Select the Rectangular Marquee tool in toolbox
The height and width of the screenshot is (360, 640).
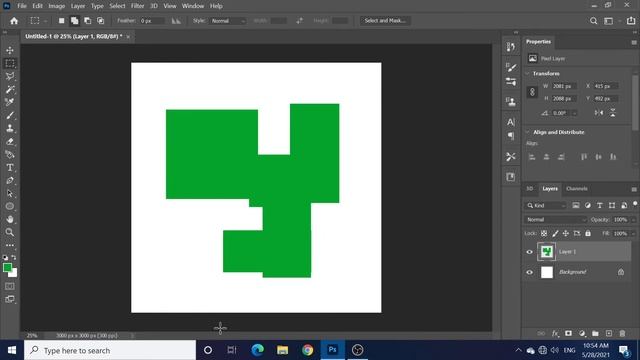click(x=10, y=63)
